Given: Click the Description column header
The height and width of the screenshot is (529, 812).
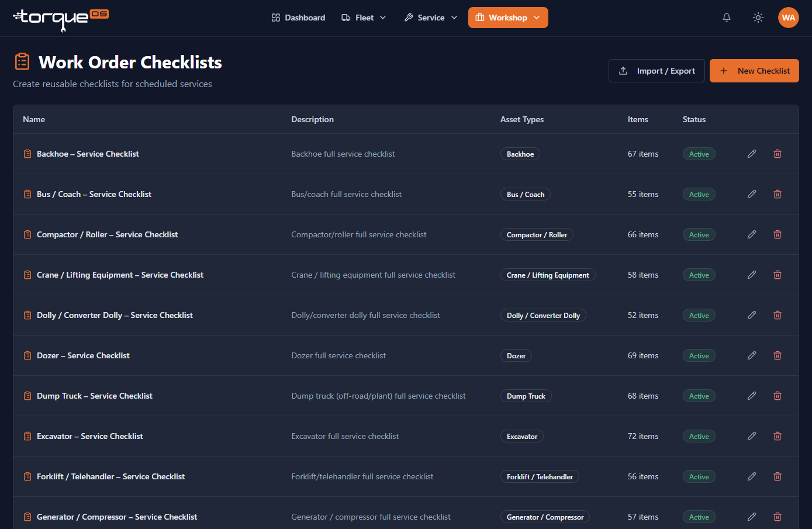Looking at the screenshot, I should click(x=313, y=119).
